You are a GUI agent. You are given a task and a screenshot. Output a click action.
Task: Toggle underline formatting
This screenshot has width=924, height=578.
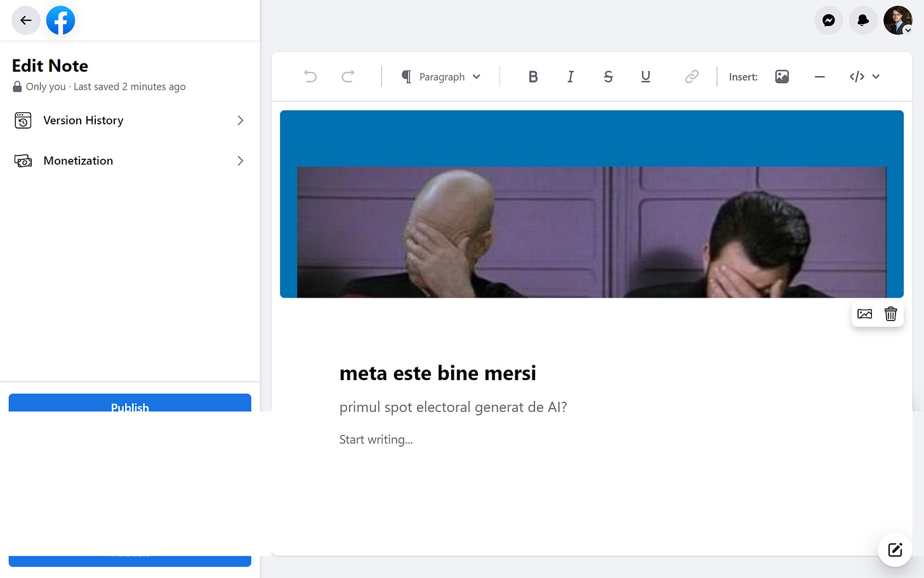click(x=645, y=77)
